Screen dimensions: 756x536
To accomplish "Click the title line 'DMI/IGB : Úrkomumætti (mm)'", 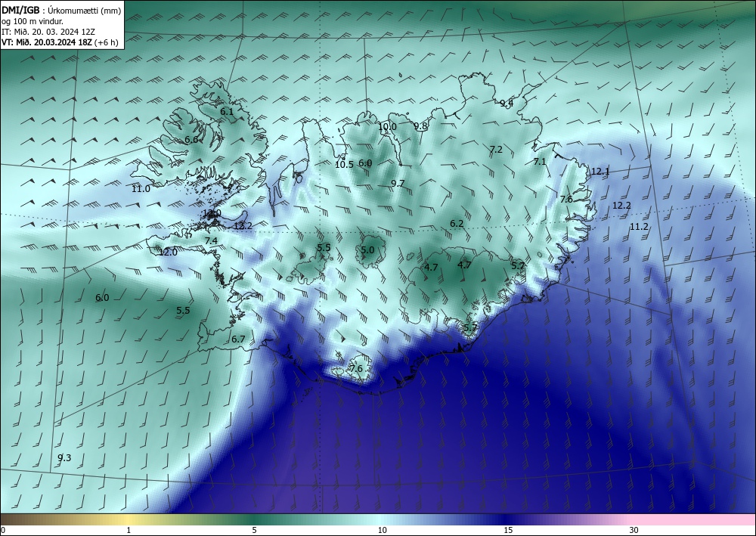I will click(x=61, y=10).
